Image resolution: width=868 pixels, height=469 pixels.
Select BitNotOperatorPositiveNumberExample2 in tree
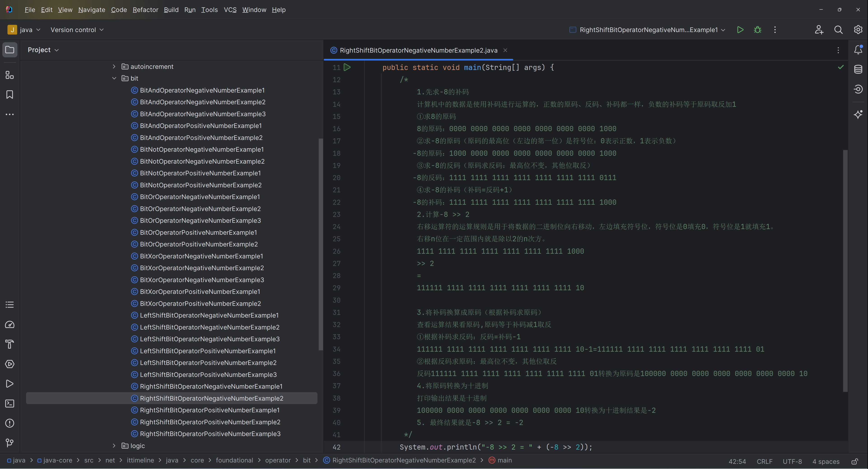pos(201,185)
